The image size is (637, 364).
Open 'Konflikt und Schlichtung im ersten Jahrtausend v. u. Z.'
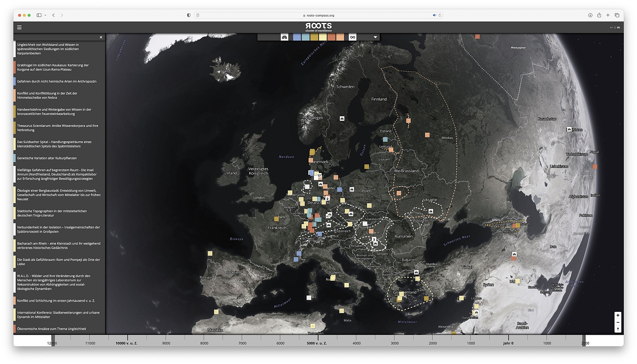(57, 300)
